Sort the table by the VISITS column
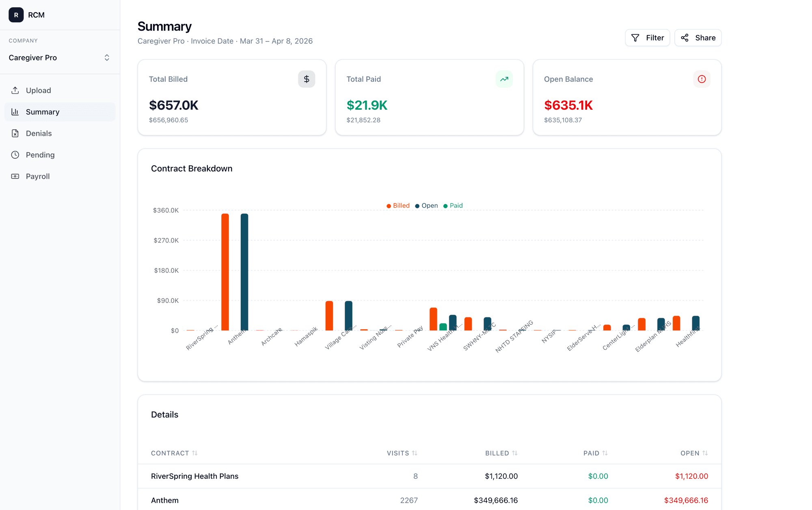The image size is (812, 510). [402, 453]
